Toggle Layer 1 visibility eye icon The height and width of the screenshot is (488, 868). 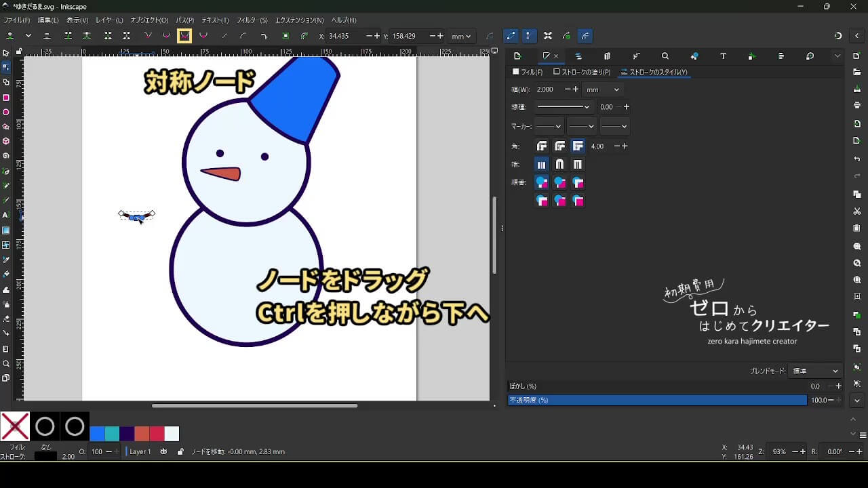pos(163,451)
